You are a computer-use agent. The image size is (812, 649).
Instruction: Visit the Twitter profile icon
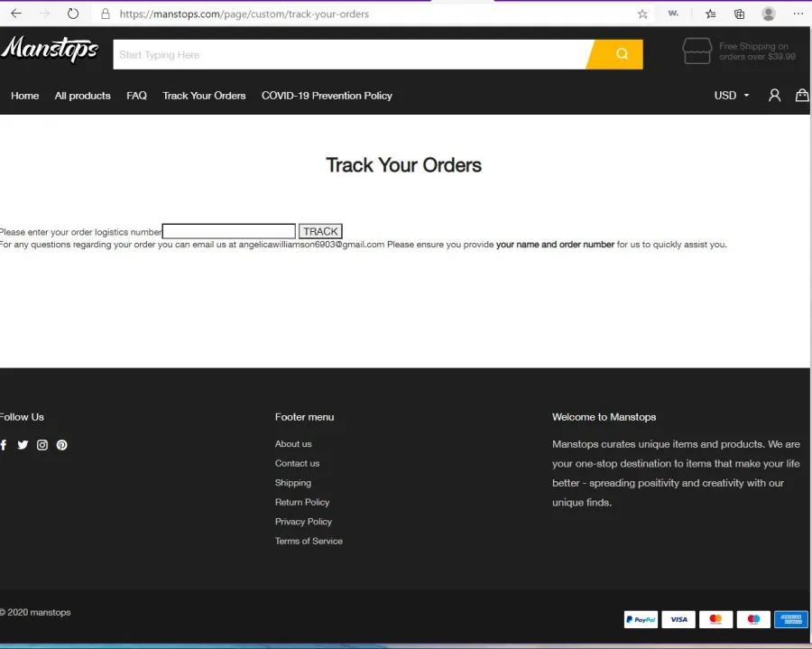pyautogui.click(x=23, y=445)
